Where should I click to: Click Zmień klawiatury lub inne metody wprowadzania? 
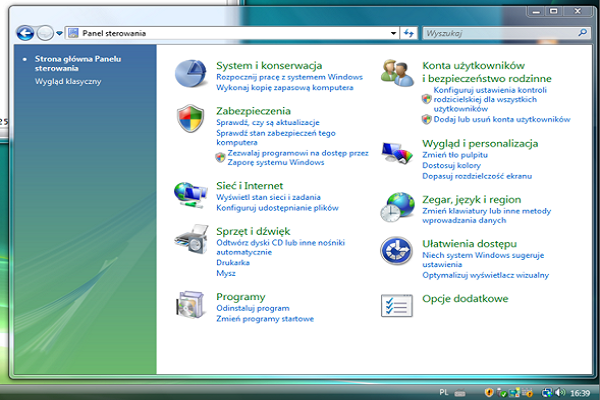click(486, 216)
